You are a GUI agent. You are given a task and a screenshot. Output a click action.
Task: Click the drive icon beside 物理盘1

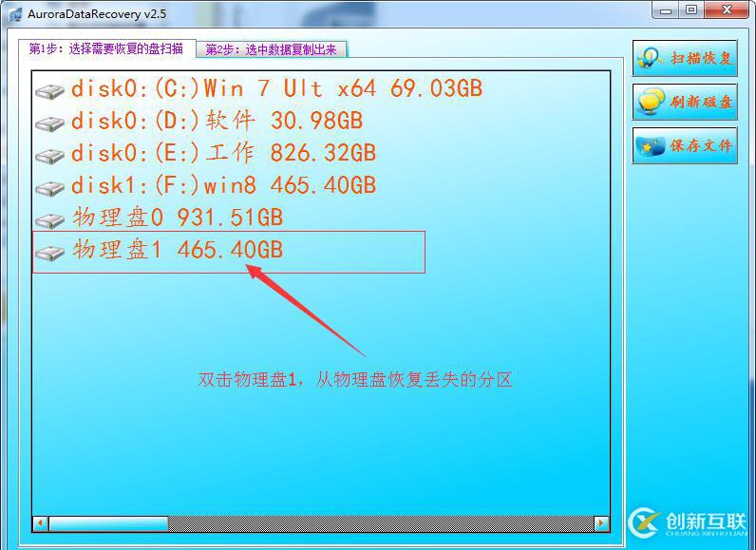49,252
